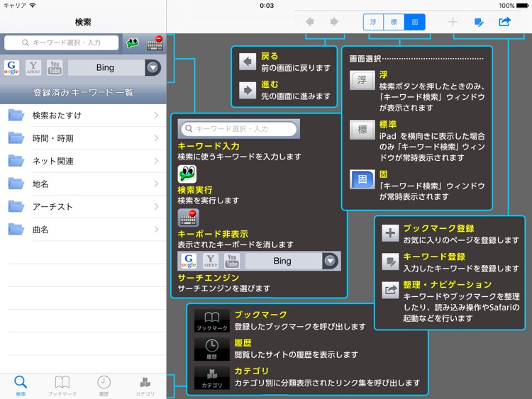Open the Bing search engine dropdown
The height and width of the screenshot is (399, 532).
153,67
